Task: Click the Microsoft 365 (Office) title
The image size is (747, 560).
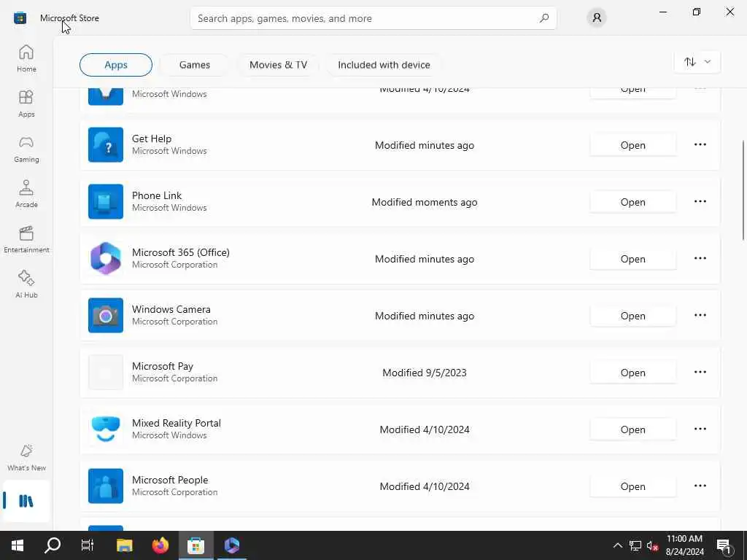Action: coord(181,252)
